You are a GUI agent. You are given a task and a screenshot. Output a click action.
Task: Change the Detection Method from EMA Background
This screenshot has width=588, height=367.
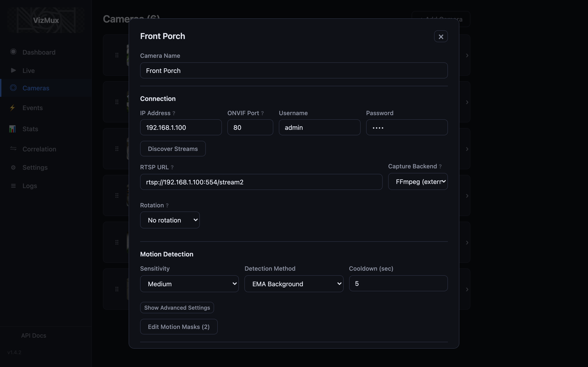294,284
